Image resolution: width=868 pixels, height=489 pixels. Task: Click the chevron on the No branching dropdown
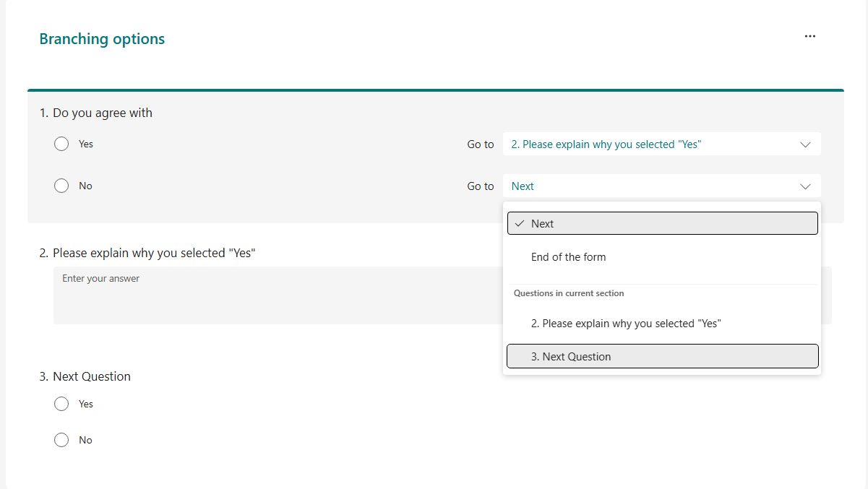[806, 186]
